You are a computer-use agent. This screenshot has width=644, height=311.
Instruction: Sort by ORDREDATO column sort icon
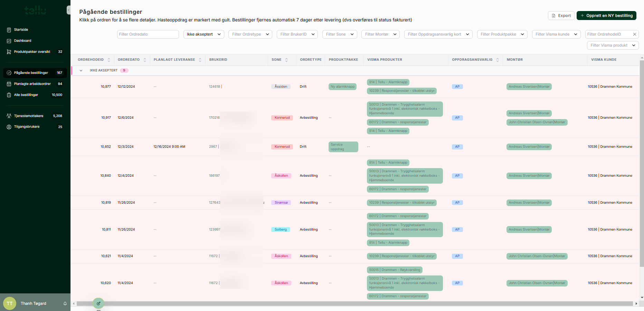coord(145,60)
